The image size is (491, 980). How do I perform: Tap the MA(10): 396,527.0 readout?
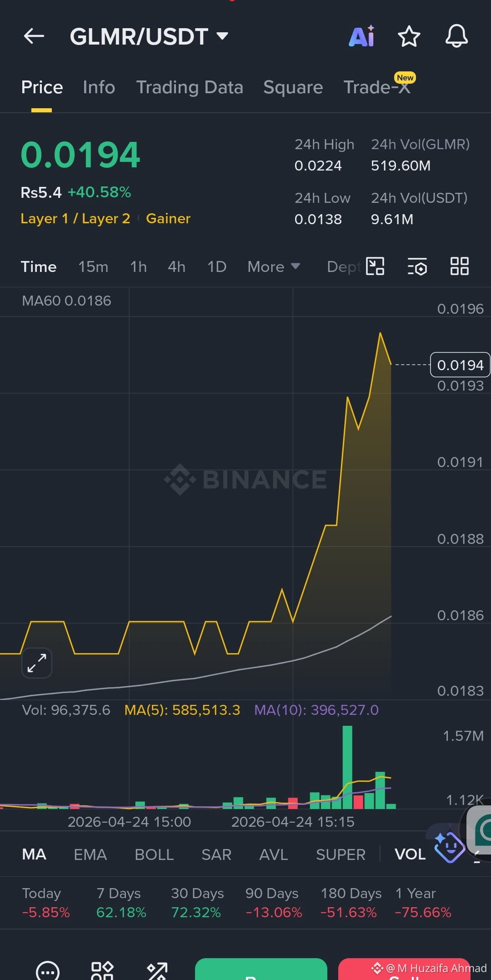(x=316, y=710)
